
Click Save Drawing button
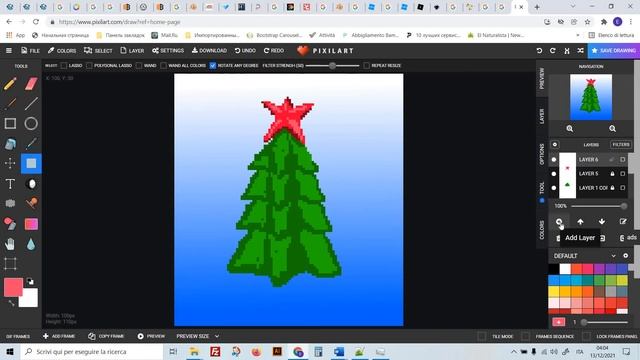[613, 51]
